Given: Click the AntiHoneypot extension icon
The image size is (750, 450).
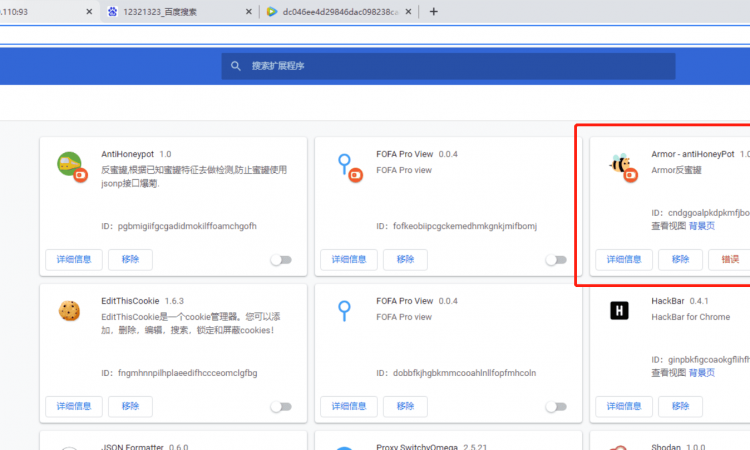Looking at the screenshot, I should point(72,166).
